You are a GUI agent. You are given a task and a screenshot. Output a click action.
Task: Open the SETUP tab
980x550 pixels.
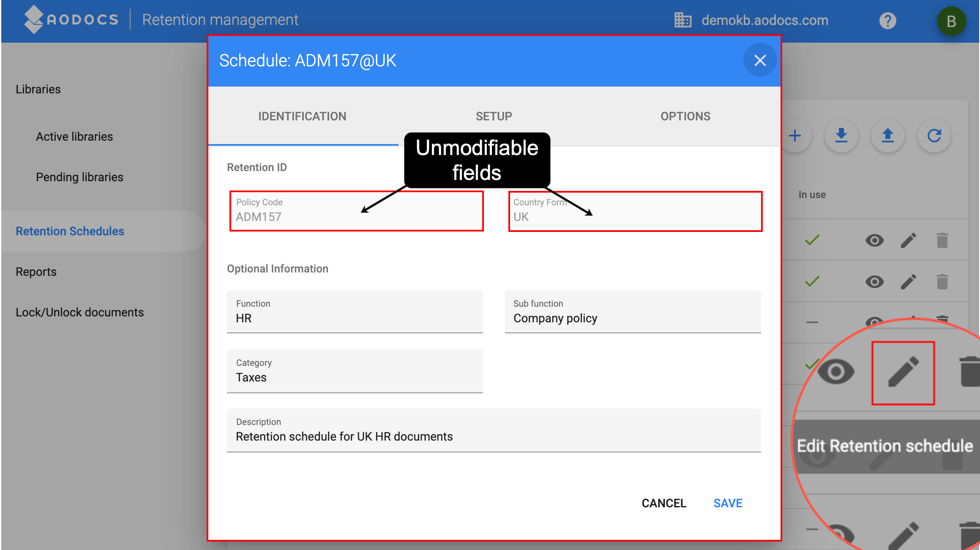(494, 116)
